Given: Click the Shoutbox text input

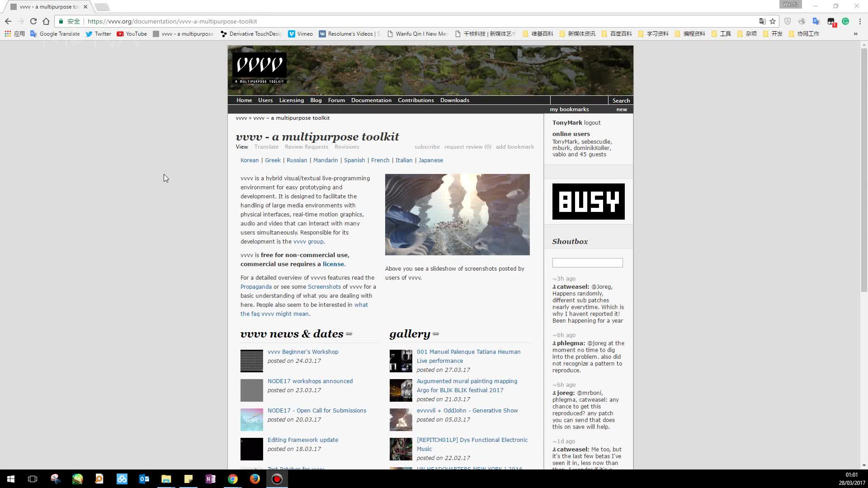Looking at the screenshot, I should coord(587,263).
